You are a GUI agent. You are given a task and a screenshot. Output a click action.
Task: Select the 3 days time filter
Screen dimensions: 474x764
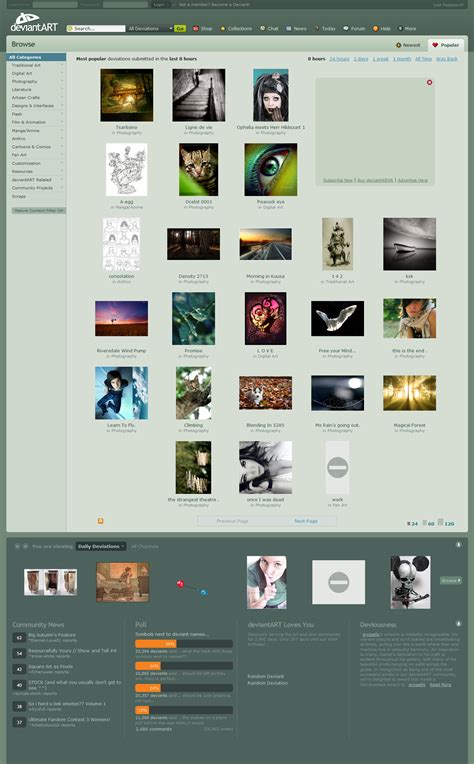pos(360,59)
